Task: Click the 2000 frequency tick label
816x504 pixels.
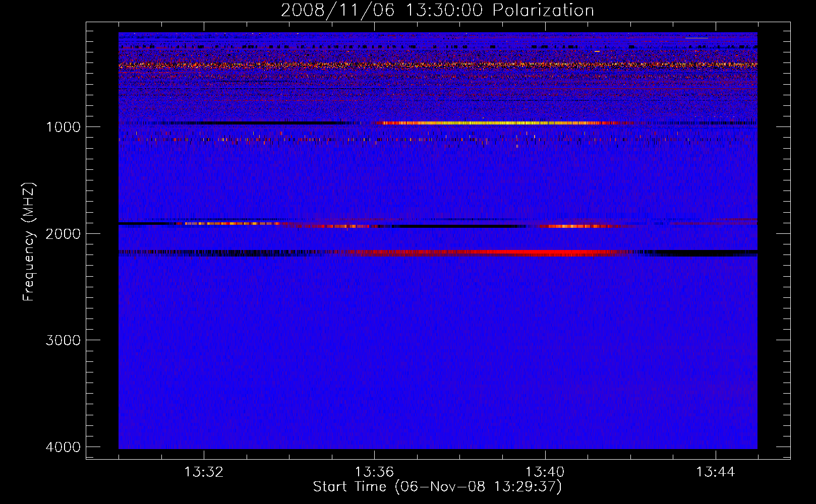Action: pos(63,234)
